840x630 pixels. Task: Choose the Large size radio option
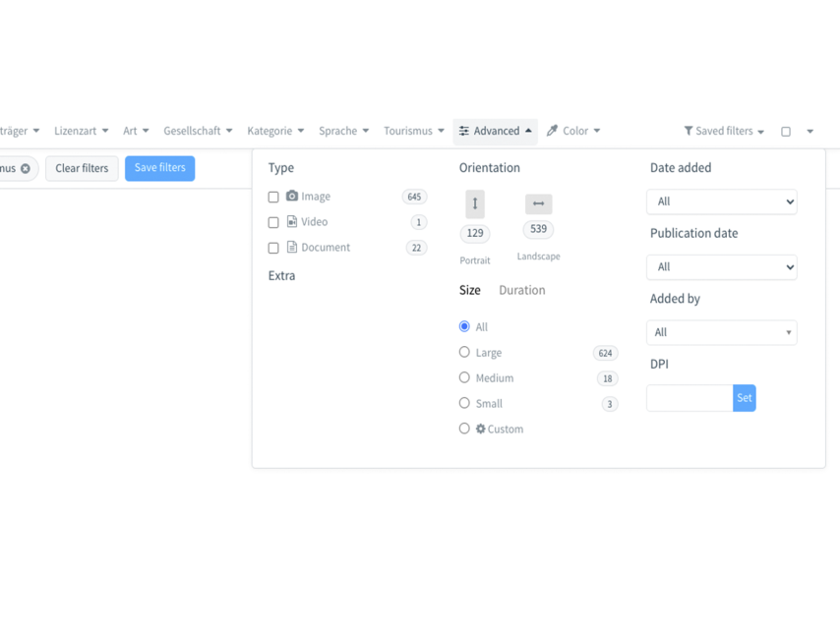point(464,352)
